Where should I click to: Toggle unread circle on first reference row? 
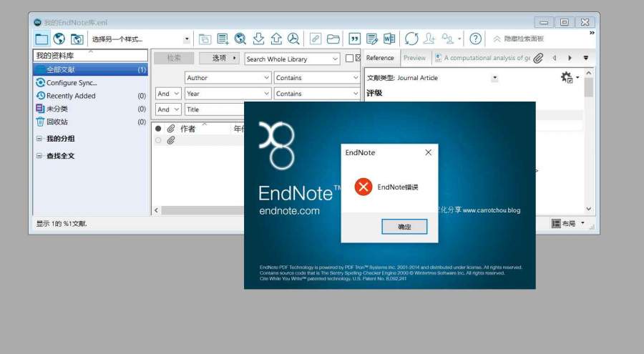pos(158,140)
